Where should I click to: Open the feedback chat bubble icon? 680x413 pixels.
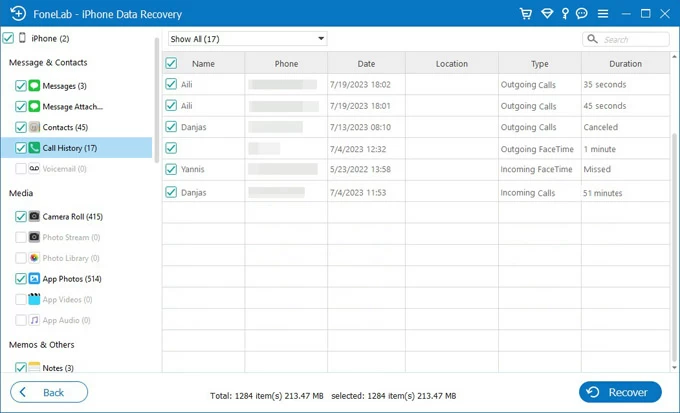(583, 14)
